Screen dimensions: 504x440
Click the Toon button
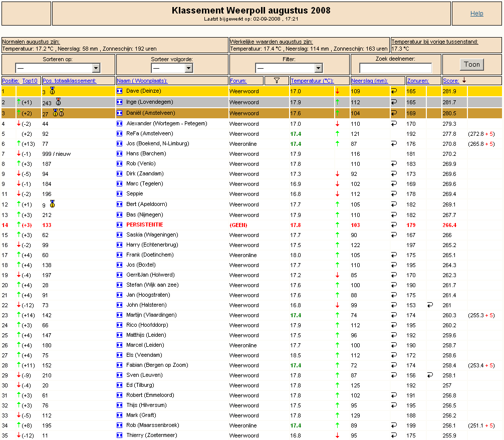pos(471,64)
